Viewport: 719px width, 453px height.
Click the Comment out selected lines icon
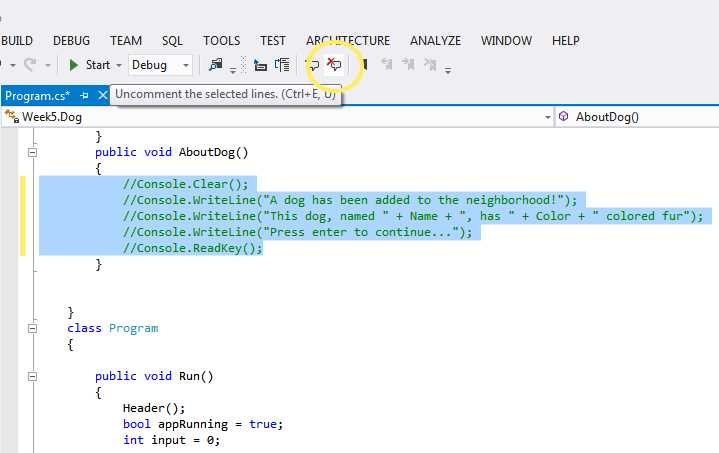click(x=313, y=65)
